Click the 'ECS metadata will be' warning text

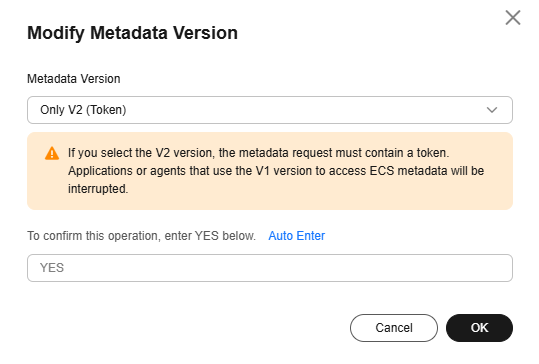427,171
